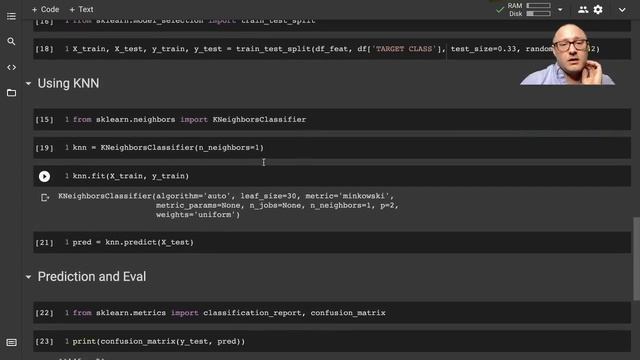The height and width of the screenshot is (360, 640).
Task: Click execution counter [23] of confusion matrix cell
Action: click(44, 342)
